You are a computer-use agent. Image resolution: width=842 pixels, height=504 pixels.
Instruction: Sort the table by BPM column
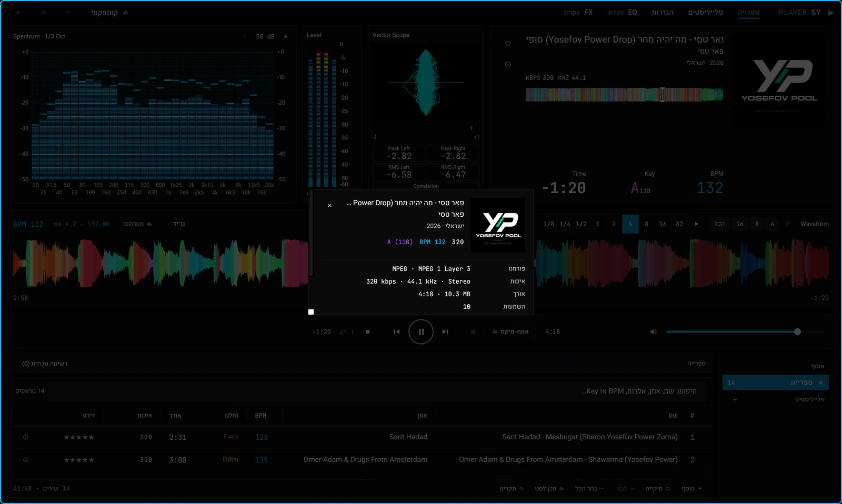[260, 416]
